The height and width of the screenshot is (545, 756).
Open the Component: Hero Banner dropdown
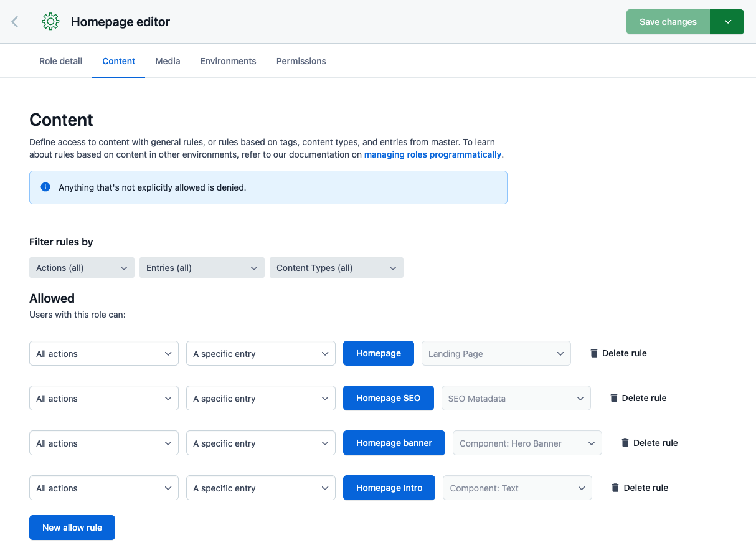pos(527,442)
